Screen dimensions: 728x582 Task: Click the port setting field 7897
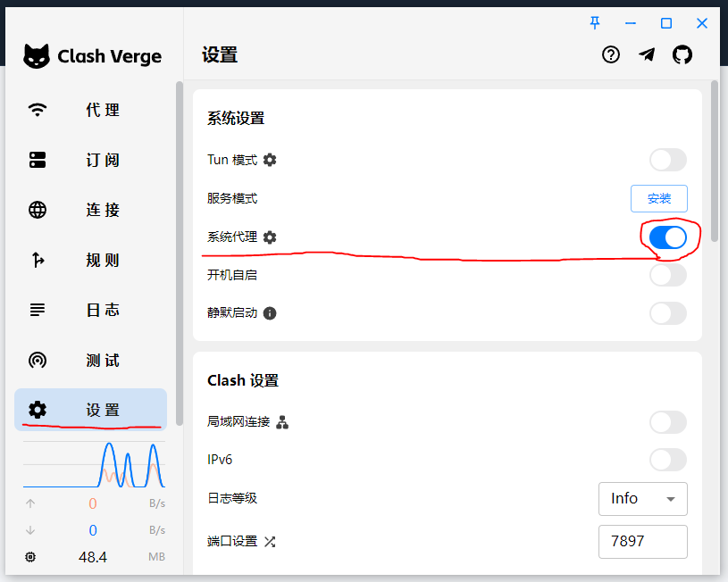(642, 542)
